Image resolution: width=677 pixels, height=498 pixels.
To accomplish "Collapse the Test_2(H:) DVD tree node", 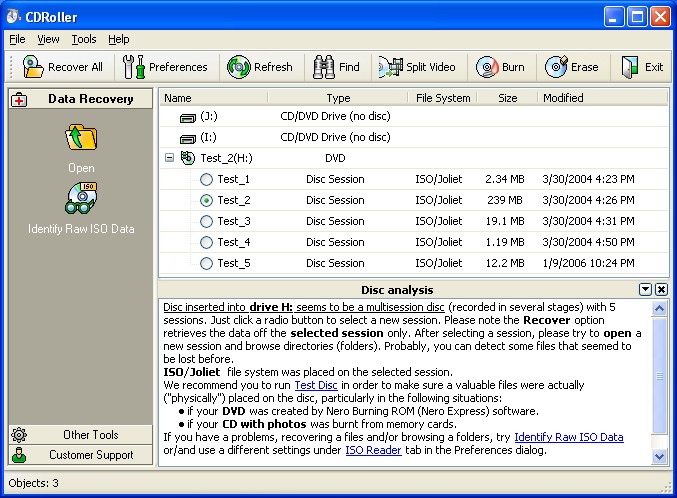I will [x=169, y=158].
